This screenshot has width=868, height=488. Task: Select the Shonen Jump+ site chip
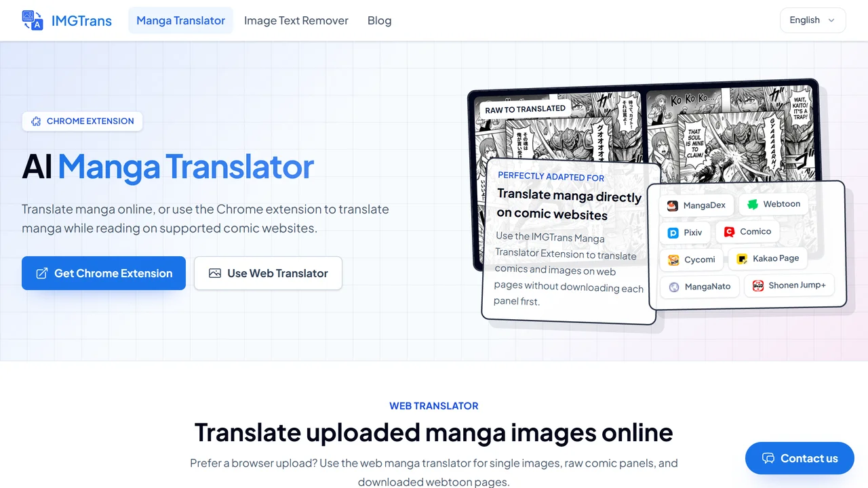[x=789, y=285]
